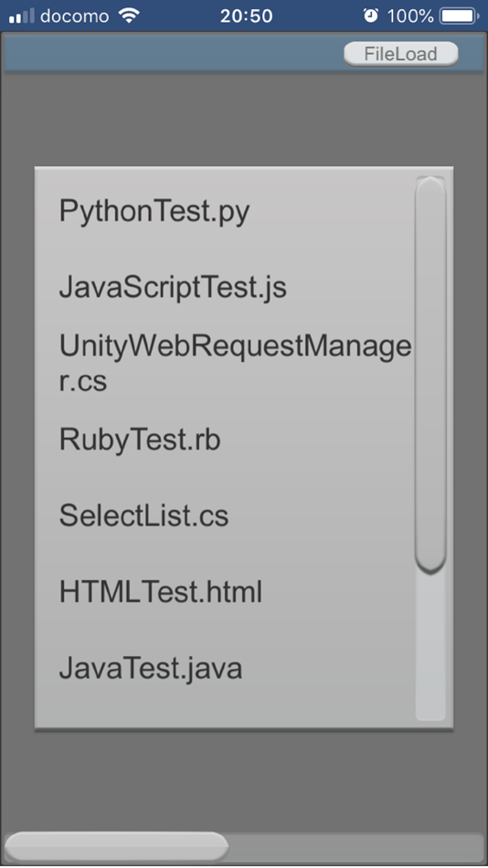Click the empty vertical scrollbar track below handle
Image resolution: width=488 pixels, height=868 pixels.
pyautogui.click(x=430, y=648)
